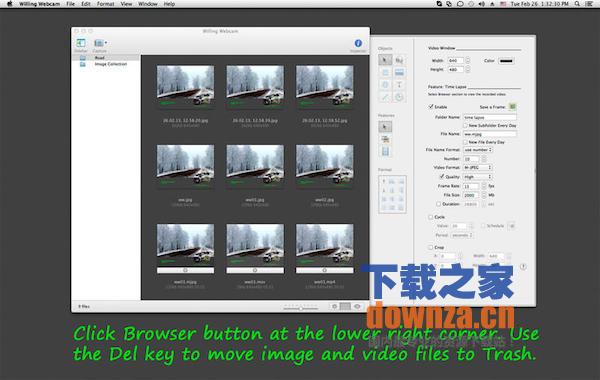Select the clock object tool
The height and width of the screenshot is (380, 600).
click(399, 97)
